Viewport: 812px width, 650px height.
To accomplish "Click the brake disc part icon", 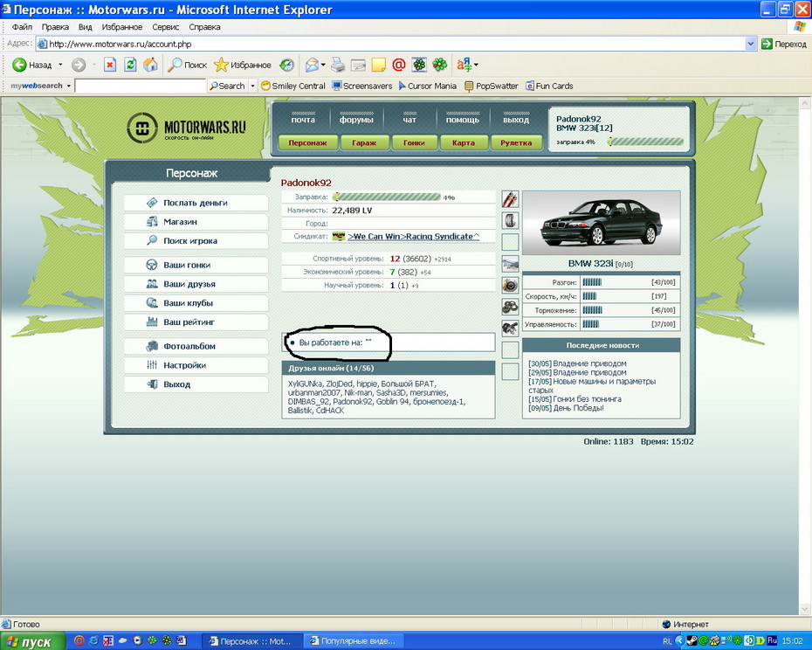I will coord(510,285).
